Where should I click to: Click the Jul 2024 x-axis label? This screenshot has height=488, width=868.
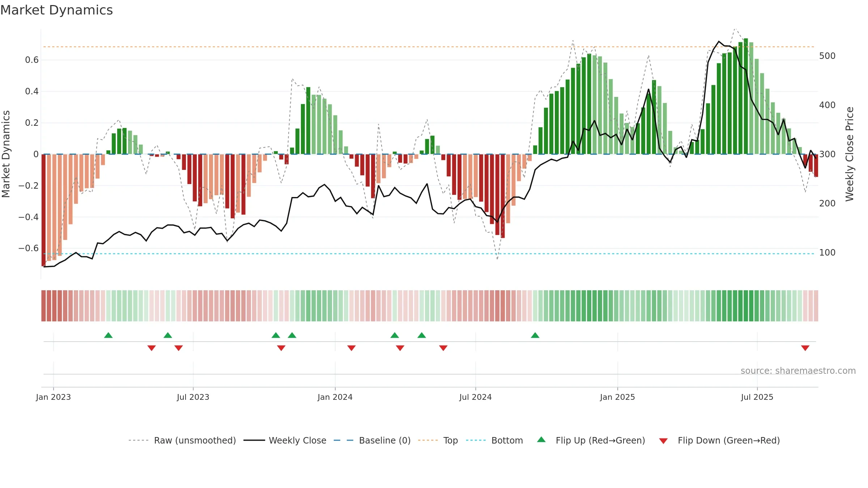[476, 397]
